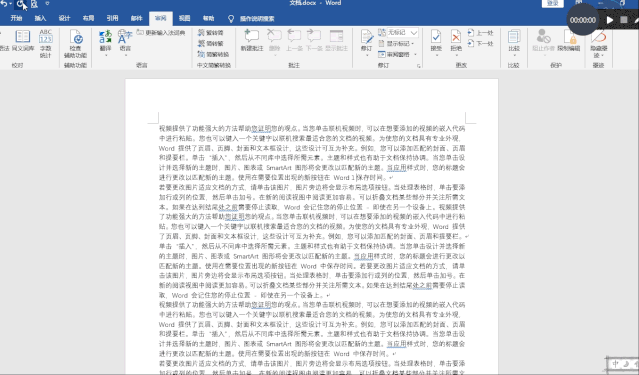
Task: Toggle 隐藏墨迹 hide ink
Action: [598, 43]
